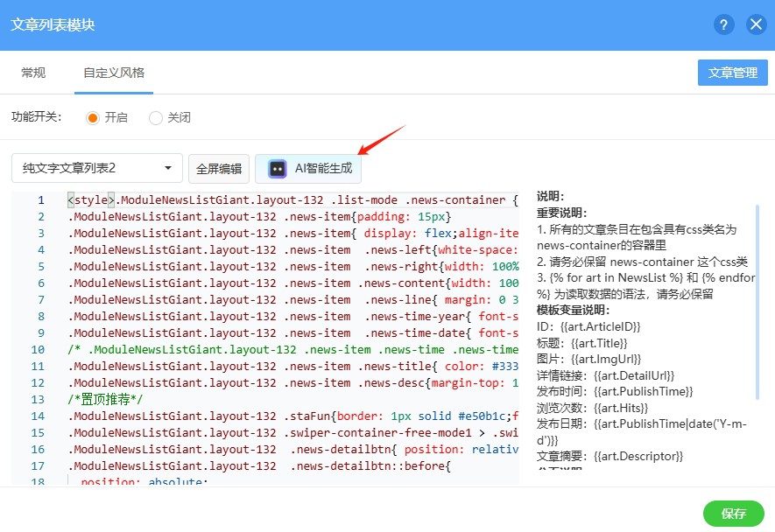Click line number 1 in code gutter
775x532 pixels.
[x=40, y=200]
